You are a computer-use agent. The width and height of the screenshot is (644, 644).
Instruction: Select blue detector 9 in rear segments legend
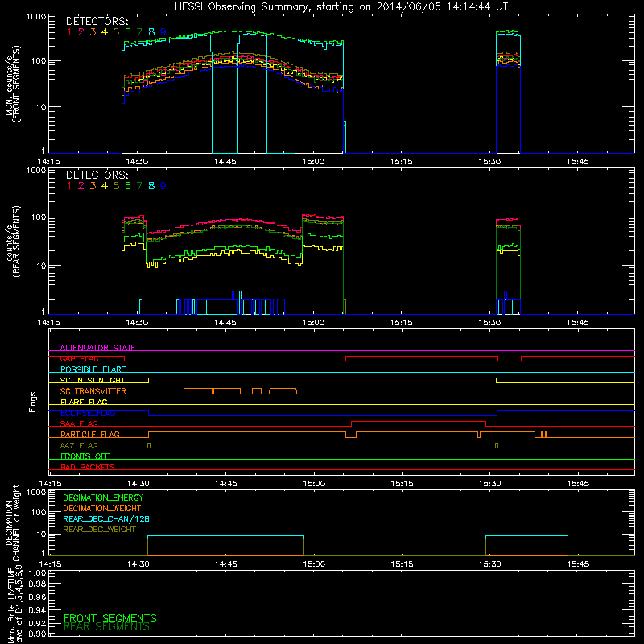(163, 186)
